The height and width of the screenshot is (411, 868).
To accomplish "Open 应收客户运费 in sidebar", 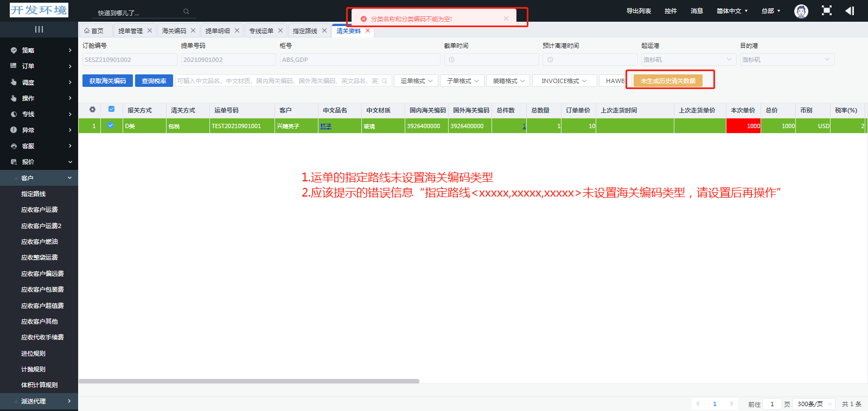I will click(x=39, y=210).
